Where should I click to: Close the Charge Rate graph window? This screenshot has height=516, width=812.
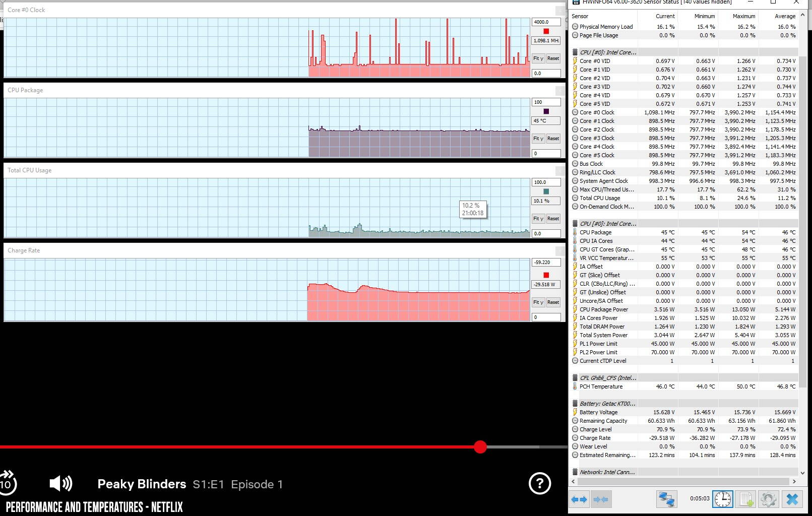pos(560,250)
